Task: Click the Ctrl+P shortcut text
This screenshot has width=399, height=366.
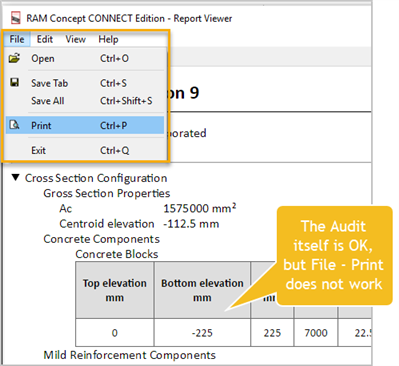Action: (113, 126)
